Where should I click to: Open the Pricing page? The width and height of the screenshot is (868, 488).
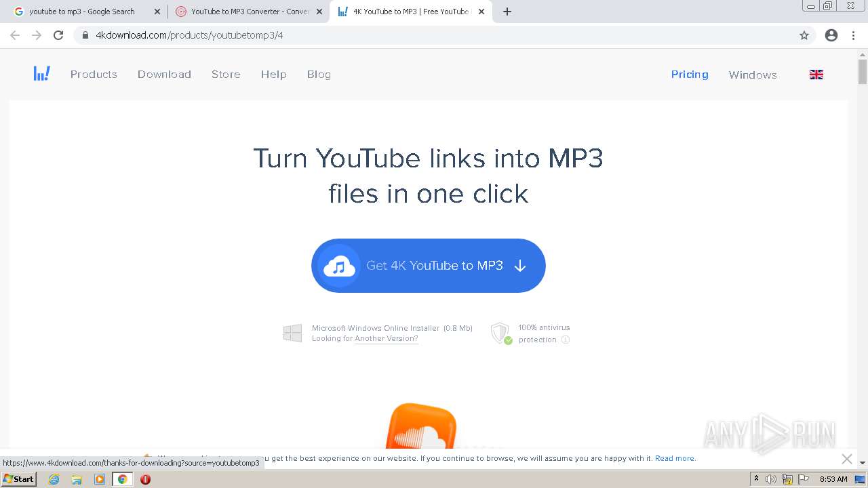point(690,75)
